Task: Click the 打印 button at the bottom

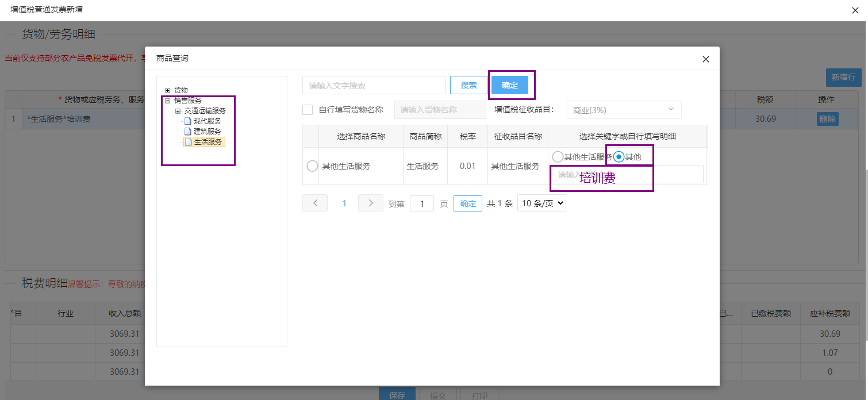Action: [x=479, y=394]
